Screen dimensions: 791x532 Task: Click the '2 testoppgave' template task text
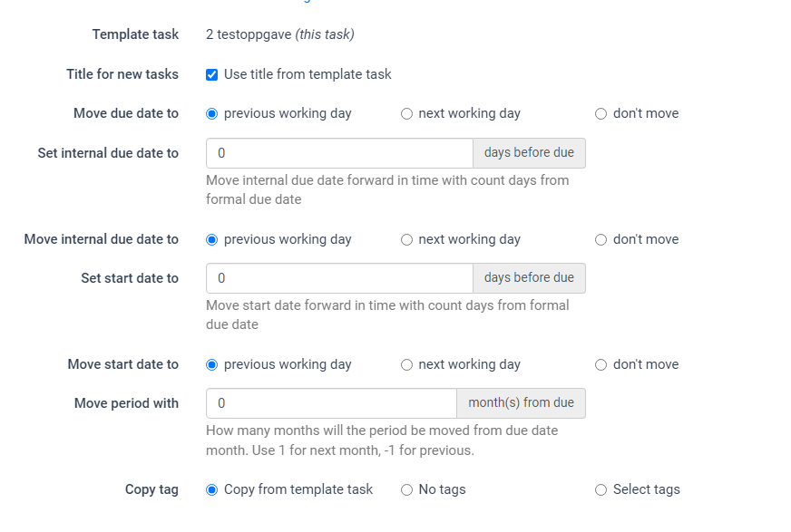click(x=248, y=34)
